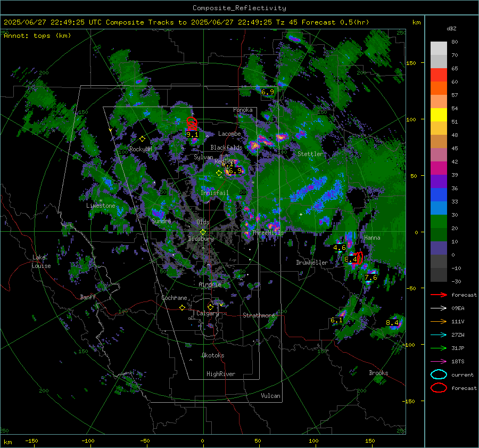Click the Vulcan town label
This screenshot has width=479, height=448.
click(x=271, y=396)
